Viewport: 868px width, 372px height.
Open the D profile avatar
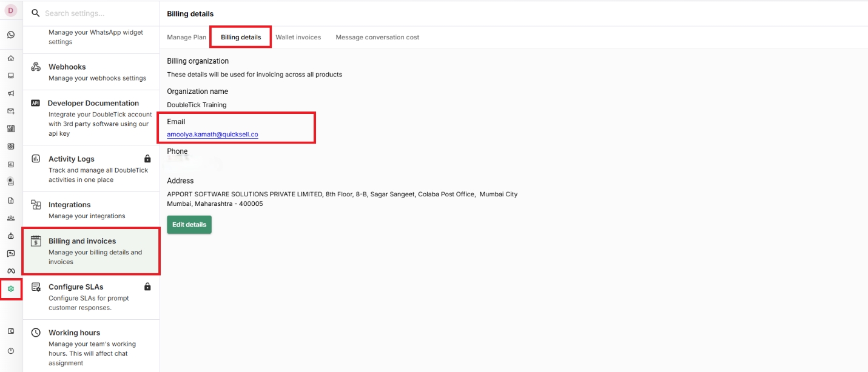pos(11,10)
